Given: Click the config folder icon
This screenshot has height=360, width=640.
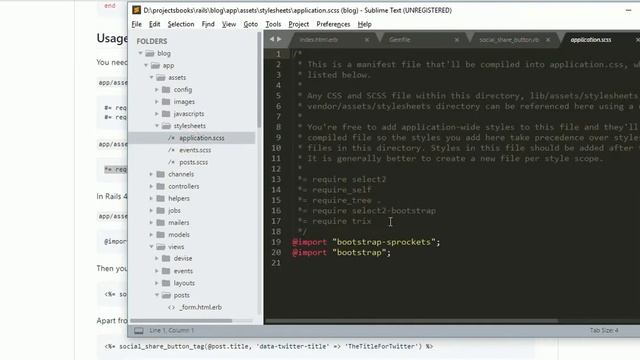Looking at the screenshot, I should coord(166,89).
